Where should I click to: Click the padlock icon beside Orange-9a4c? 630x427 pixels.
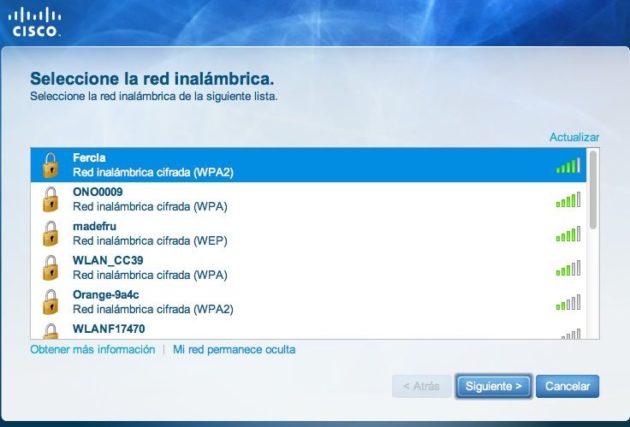(49, 301)
